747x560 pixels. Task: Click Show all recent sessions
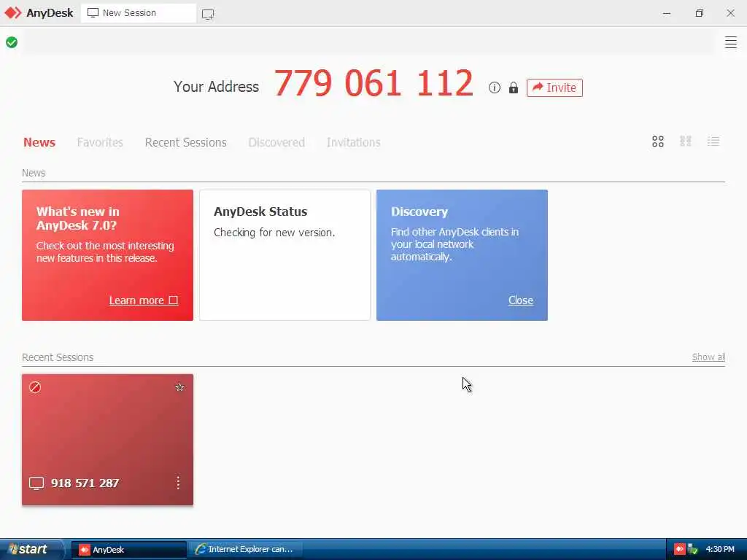click(708, 357)
